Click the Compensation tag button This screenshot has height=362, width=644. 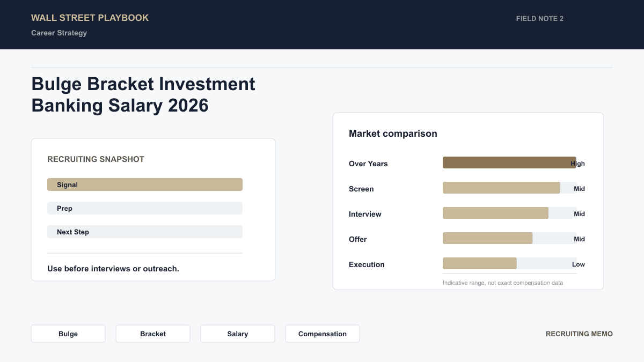(323, 334)
